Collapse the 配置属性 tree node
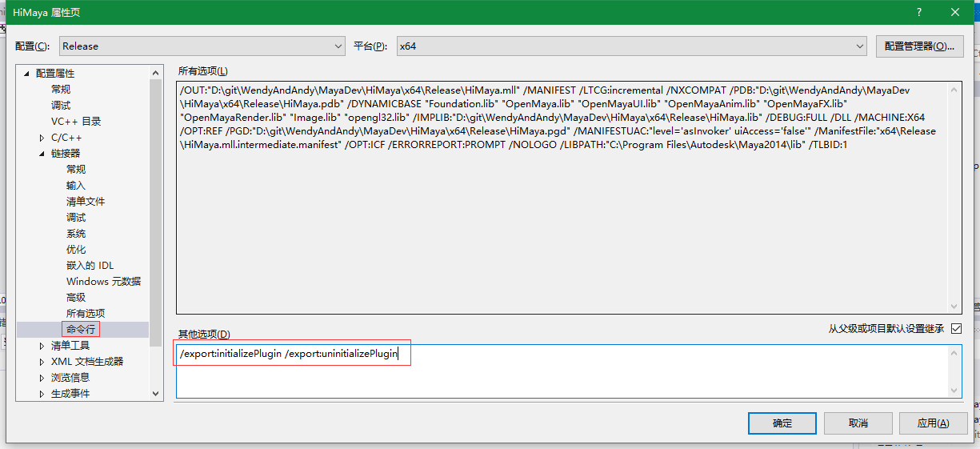 point(27,74)
